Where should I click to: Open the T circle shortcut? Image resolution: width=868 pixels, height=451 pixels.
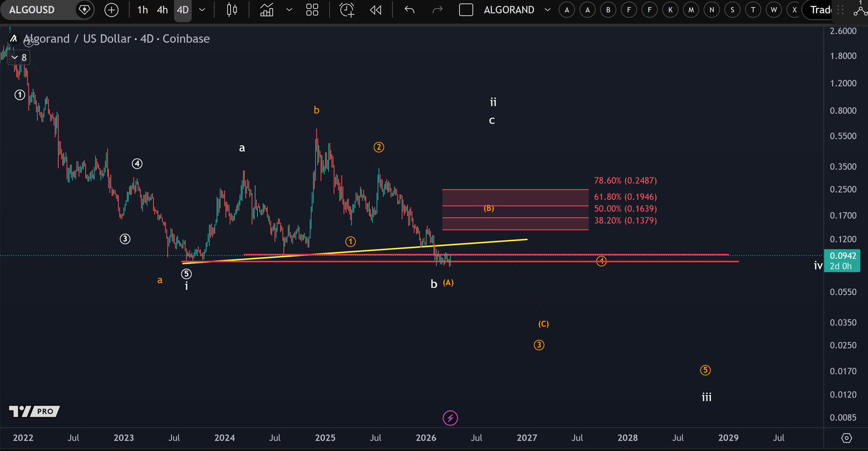[753, 10]
